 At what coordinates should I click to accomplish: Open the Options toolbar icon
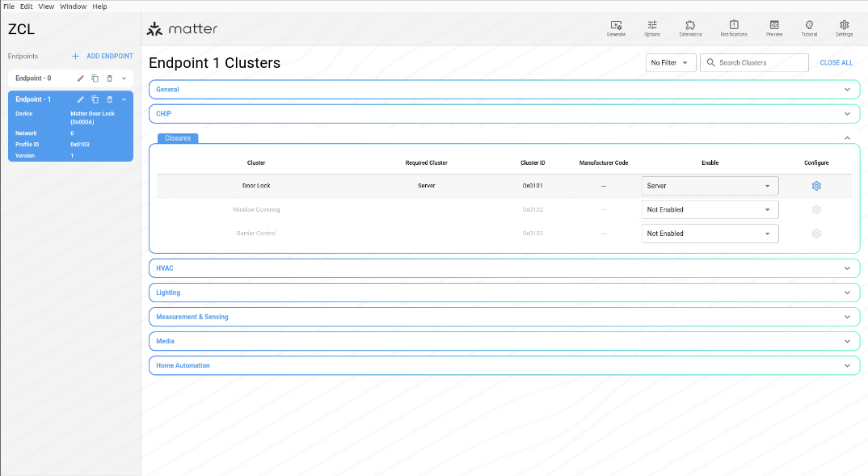click(652, 27)
